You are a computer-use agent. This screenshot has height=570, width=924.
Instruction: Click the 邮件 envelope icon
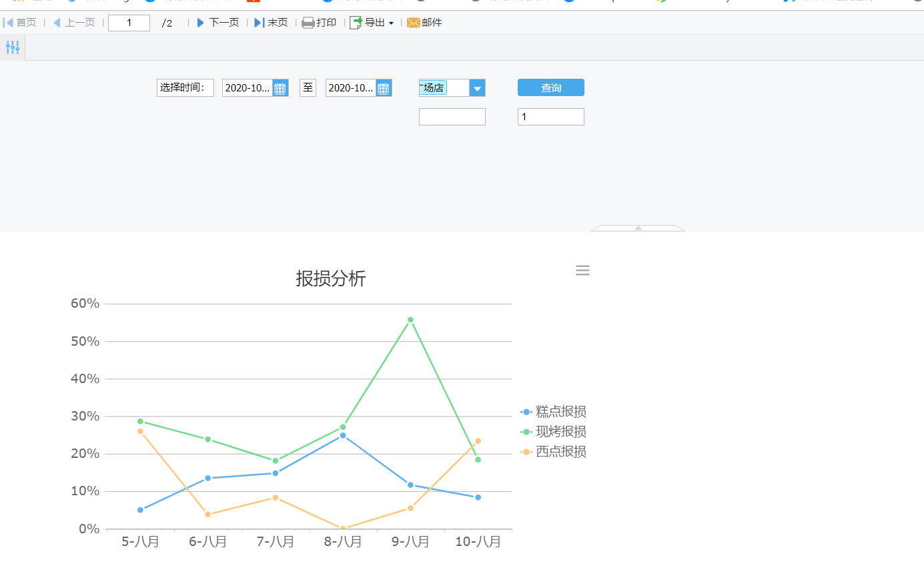tap(414, 23)
